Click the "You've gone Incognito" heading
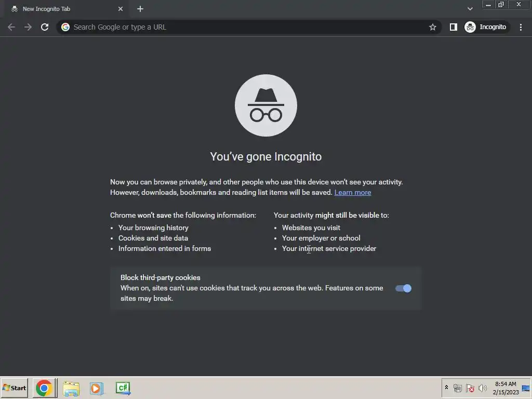 pos(266,157)
